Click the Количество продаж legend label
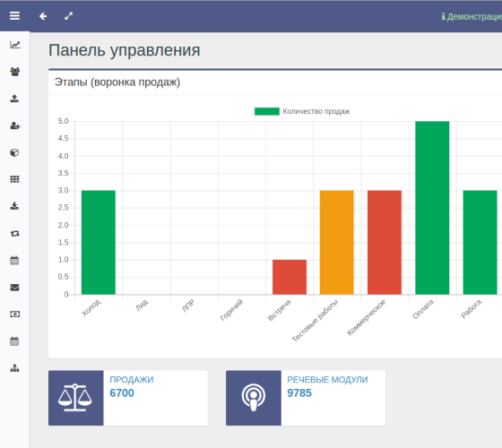502x448 pixels. 316,111
